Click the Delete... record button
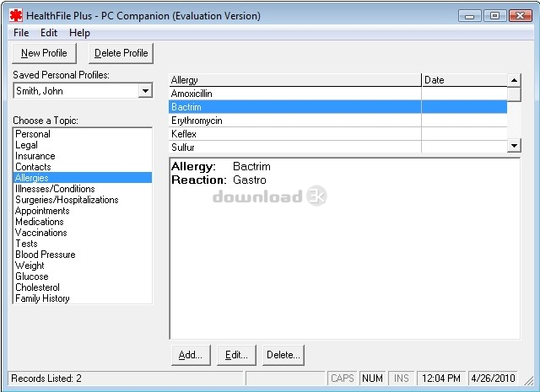540x392 pixels. (x=283, y=355)
